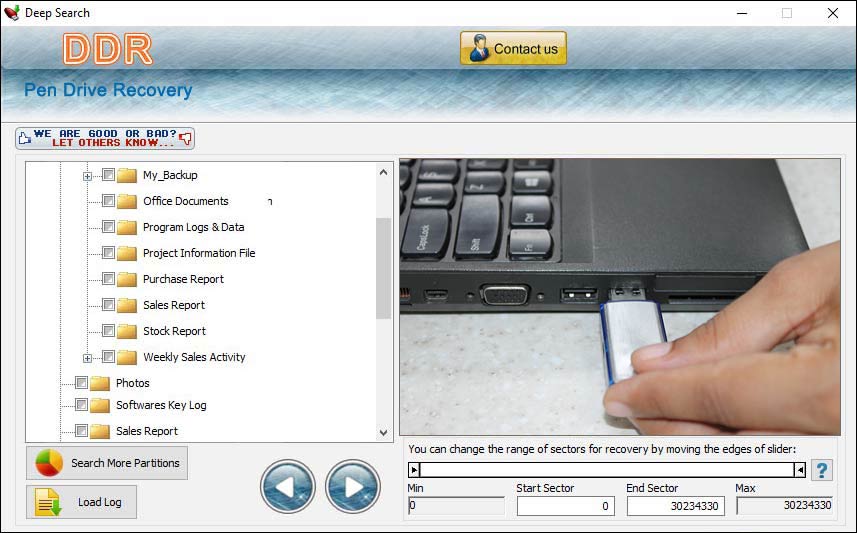857x533 pixels.
Task: Open the 'We are good or bad' feedback banner
Action: [x=105, y=138]
